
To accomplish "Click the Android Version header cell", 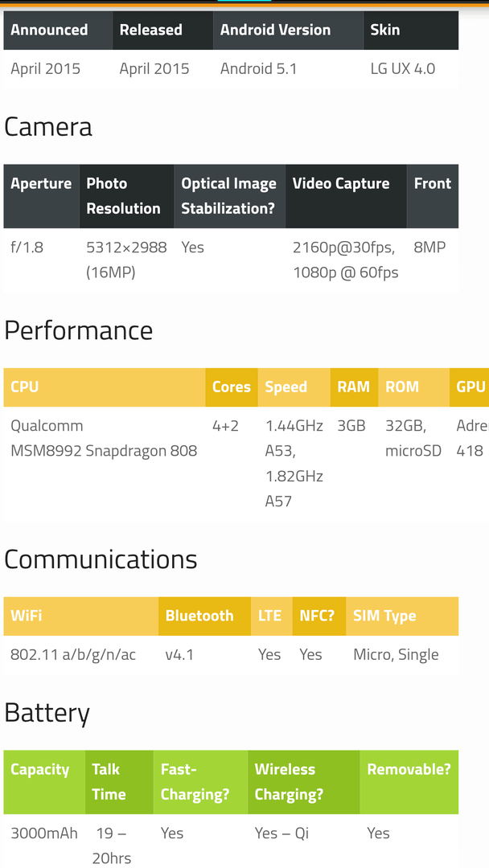I will click(288, 31).
